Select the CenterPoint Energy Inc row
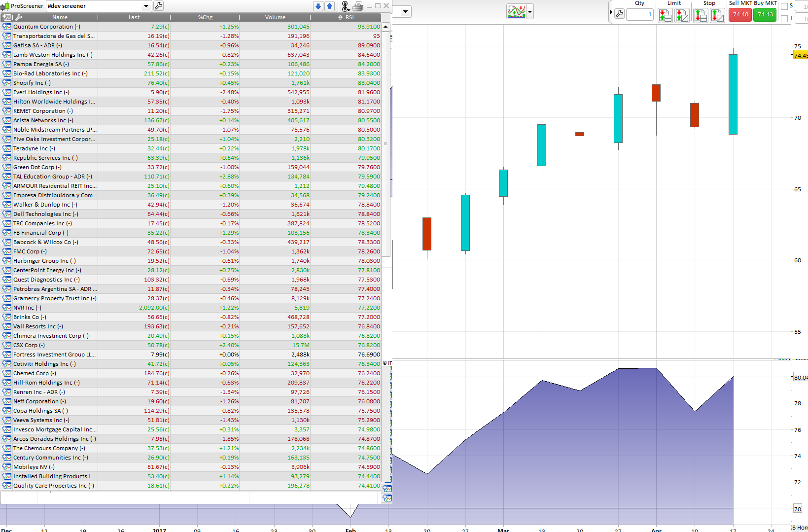The image size is (808, 532). point(191,270)
